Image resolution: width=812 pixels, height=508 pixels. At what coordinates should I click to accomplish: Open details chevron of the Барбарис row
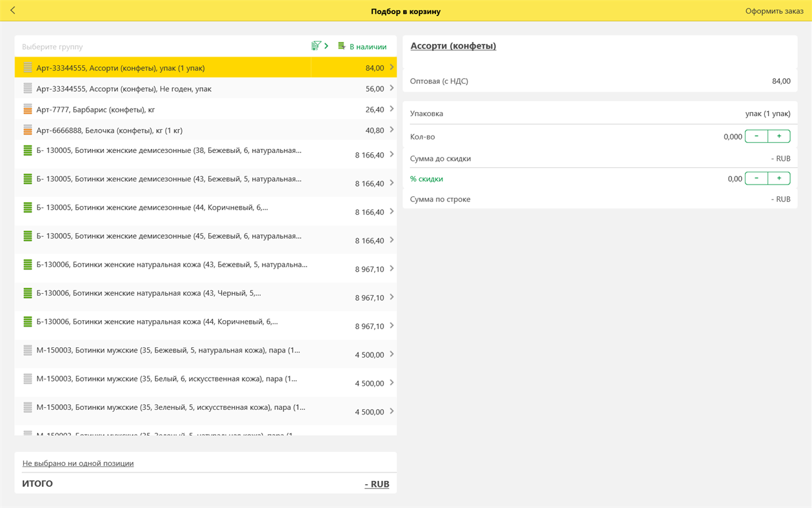(x=391, y=109)
